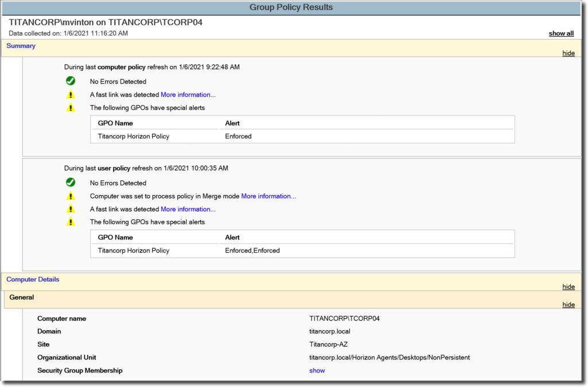Select the TITANCORP\TCORP04 computer name value
The height and width of the screenshot is (387, 588).
point(345,318)
